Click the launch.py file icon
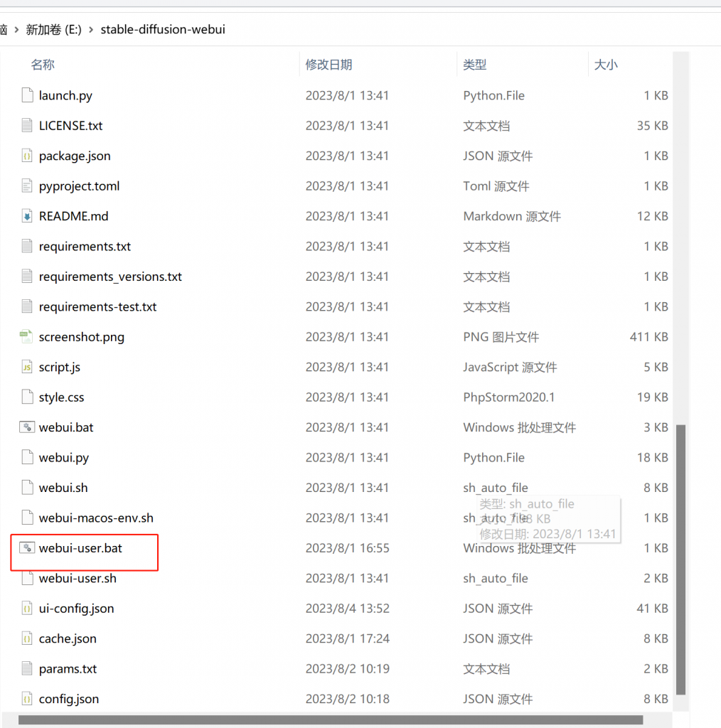Viewport: 721px width, 728px height. click(x=28, y=95)
